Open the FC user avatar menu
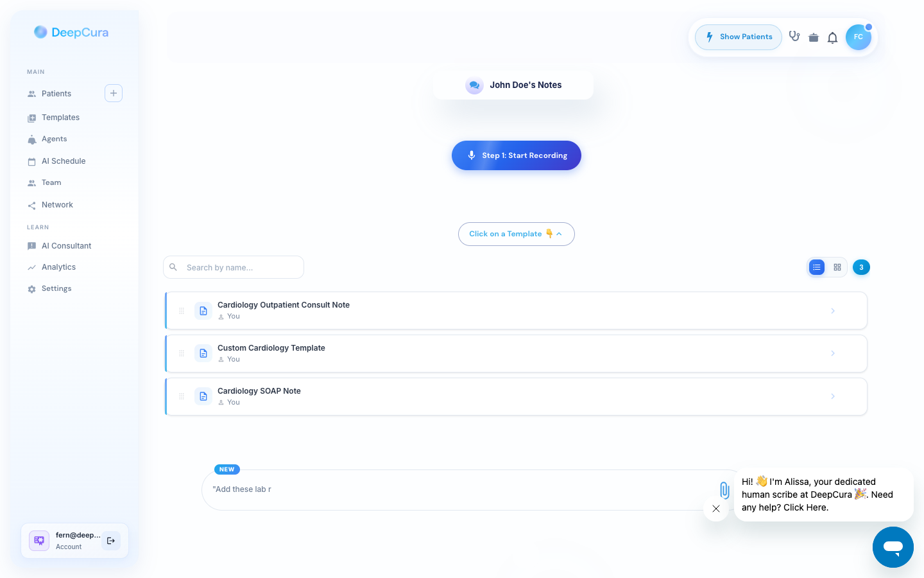This screenshot has width=924, height=578. point(859,37)
